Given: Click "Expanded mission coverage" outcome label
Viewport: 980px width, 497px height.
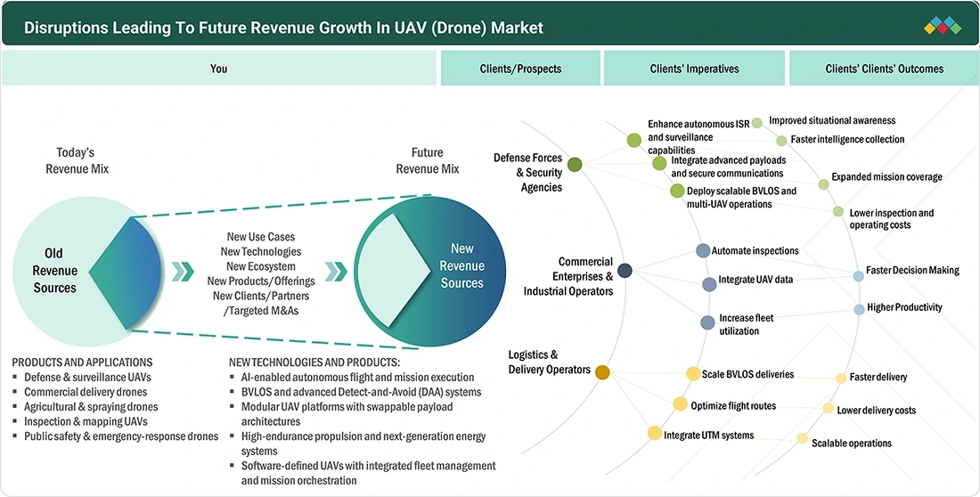Looking at the screenshot, I should click(x=886, y=177).
